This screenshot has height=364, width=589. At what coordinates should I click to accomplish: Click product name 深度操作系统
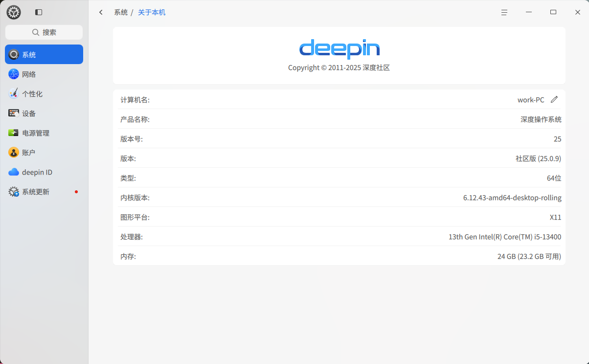tap(541, 119)
